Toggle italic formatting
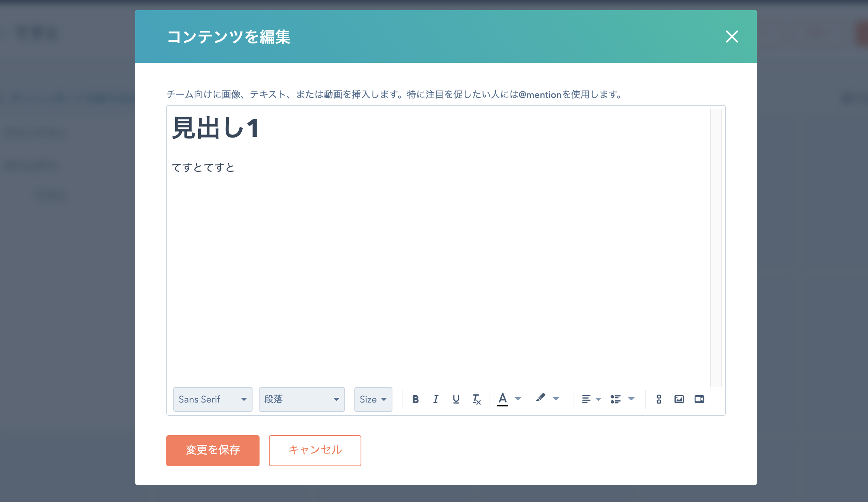Image resolution: width=868 pixels, height=502 pixels. (436, 399)
